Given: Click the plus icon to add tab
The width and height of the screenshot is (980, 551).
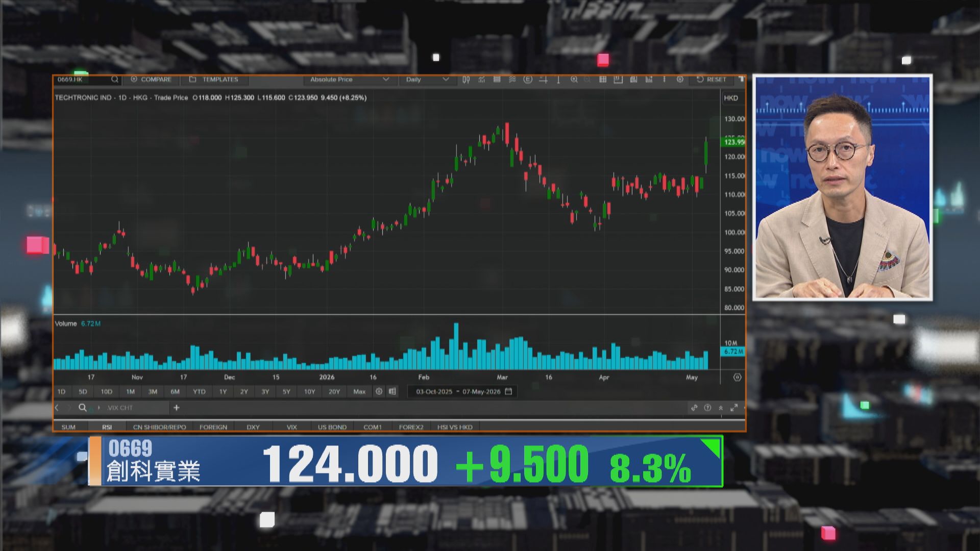Looking at the screenshot, I should (177, 408).
